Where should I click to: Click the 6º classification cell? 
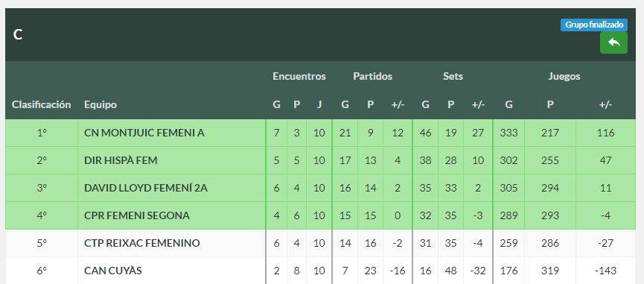pyautogui.click(x=42, y=271)
